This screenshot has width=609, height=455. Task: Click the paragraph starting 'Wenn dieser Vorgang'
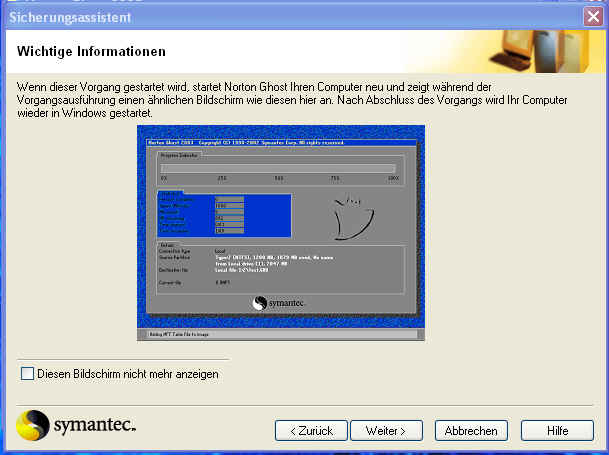click(x=292, y=100)
